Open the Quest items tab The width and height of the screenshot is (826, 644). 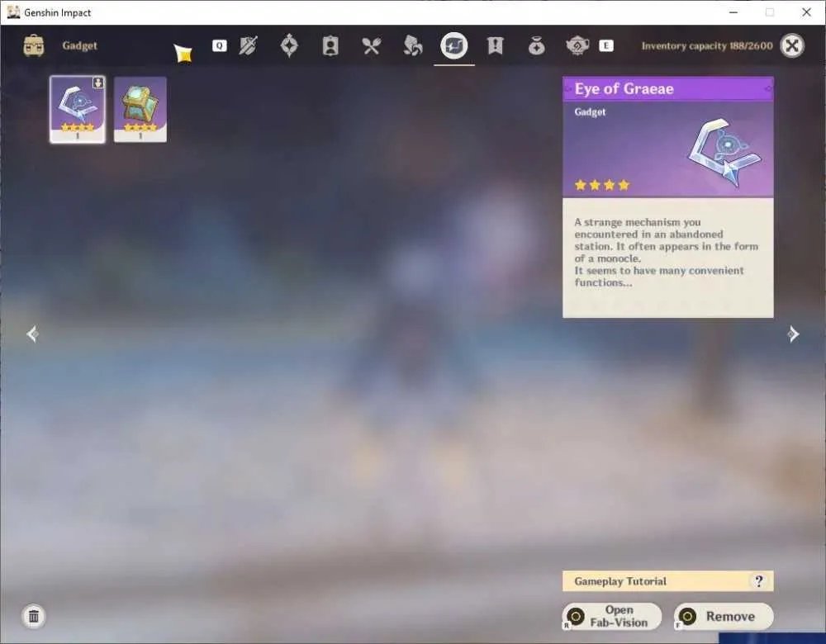coord(495,45)
